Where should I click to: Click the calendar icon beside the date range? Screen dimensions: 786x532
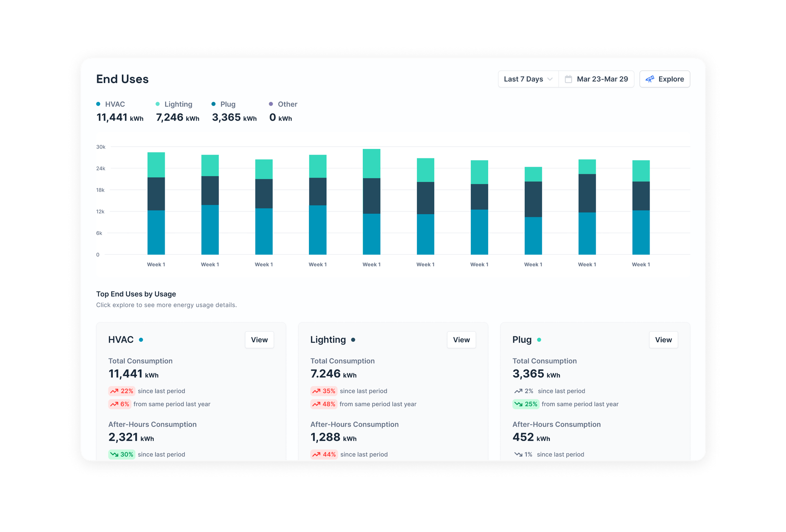point(568,79)
